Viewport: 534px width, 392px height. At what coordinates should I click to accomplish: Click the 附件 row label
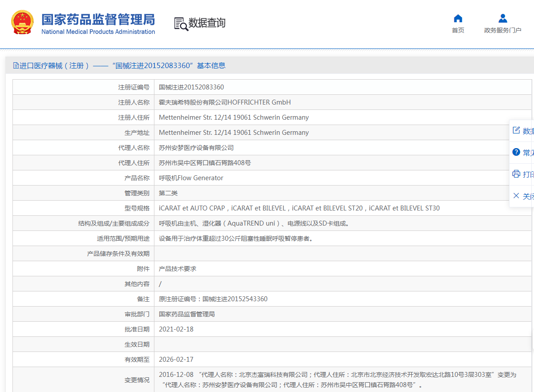point(143,269)
